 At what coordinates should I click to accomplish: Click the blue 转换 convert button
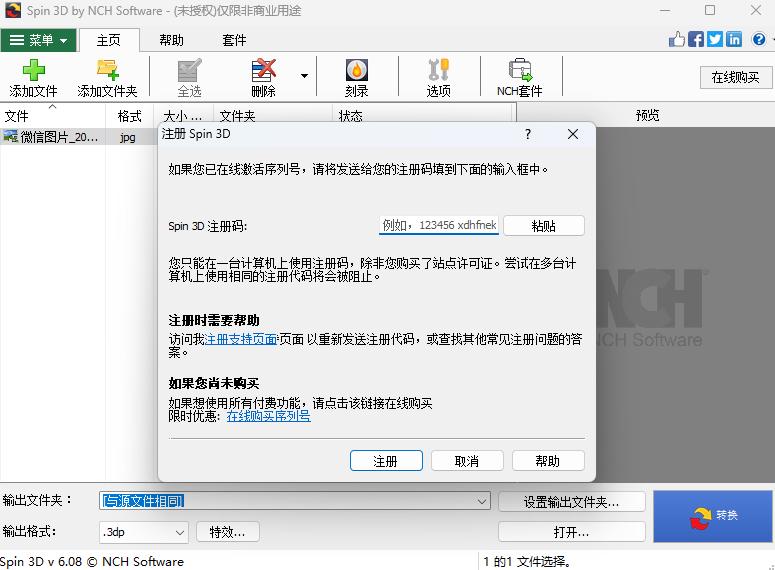pyautogui.click(x=713, y=516)
